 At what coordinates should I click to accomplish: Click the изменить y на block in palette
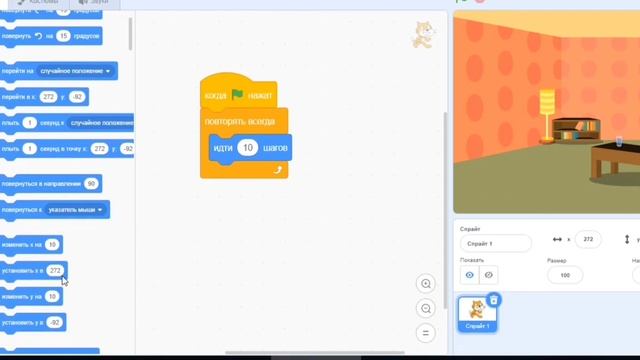[31, 297]
